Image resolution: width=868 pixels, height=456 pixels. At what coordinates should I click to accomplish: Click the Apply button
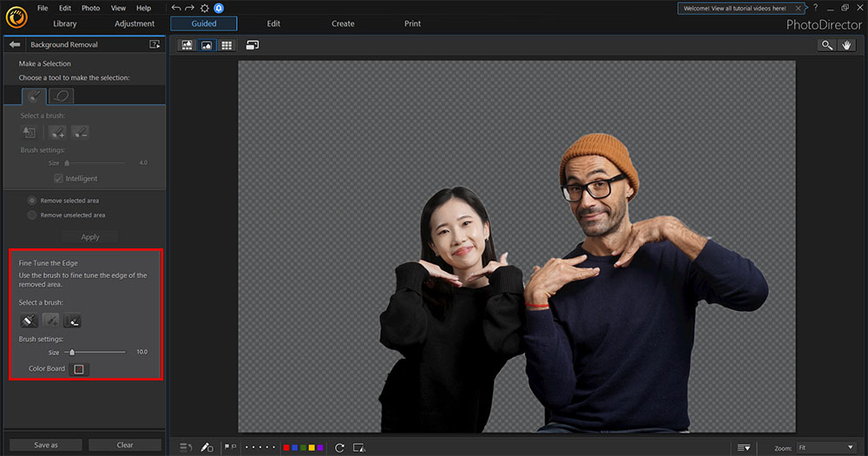89,236
